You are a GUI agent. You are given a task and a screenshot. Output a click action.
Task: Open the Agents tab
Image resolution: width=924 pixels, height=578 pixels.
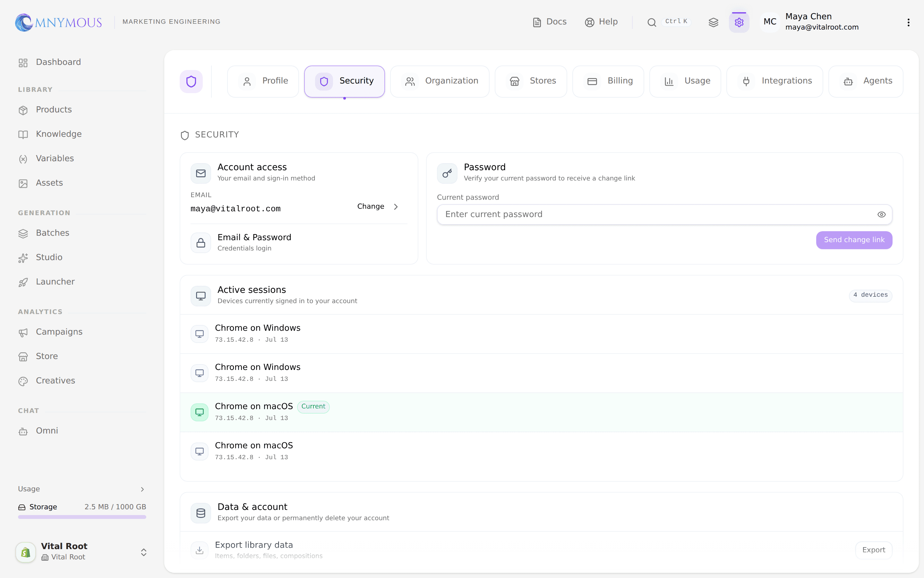click(x=866, y=82)
